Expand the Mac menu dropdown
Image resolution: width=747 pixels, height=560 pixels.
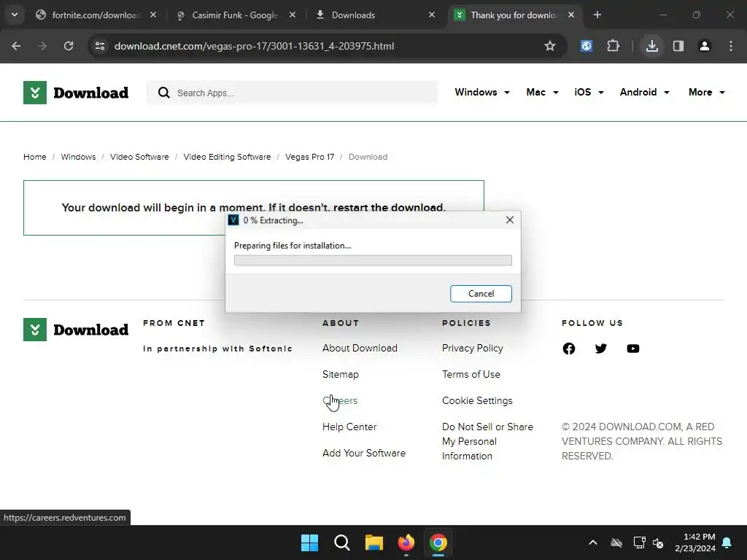coord(542,93)
